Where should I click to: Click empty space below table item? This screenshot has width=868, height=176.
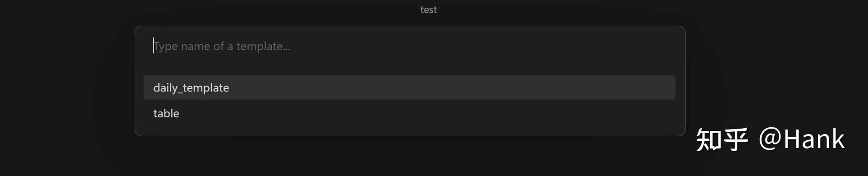tap(409, 130)
